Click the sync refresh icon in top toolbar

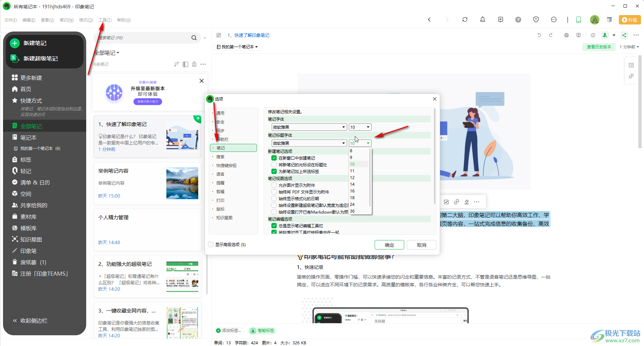465,20
